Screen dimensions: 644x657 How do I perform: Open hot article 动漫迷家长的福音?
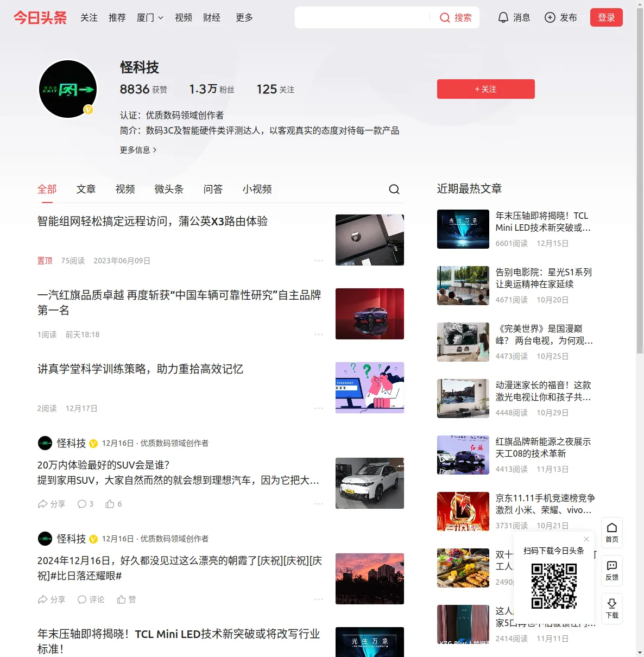pos(543,391)
